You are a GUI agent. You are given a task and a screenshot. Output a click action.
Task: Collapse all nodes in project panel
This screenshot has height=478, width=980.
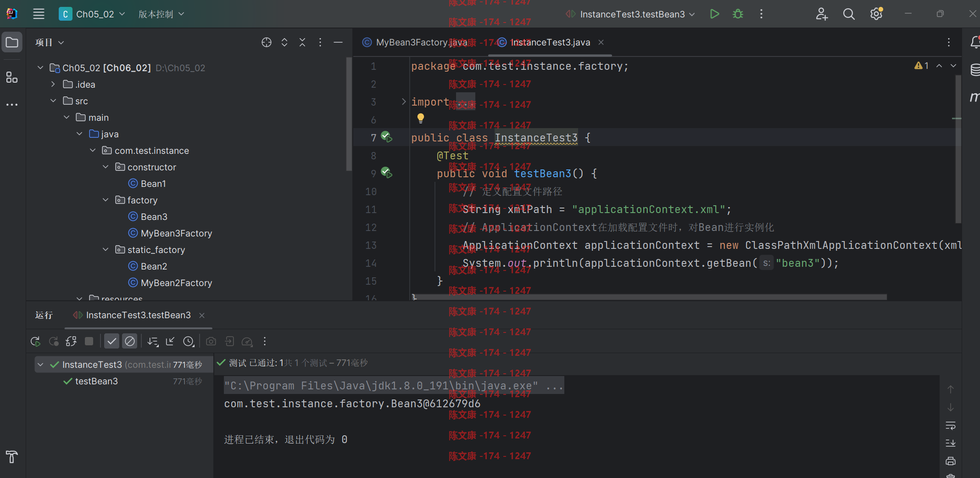302,42
